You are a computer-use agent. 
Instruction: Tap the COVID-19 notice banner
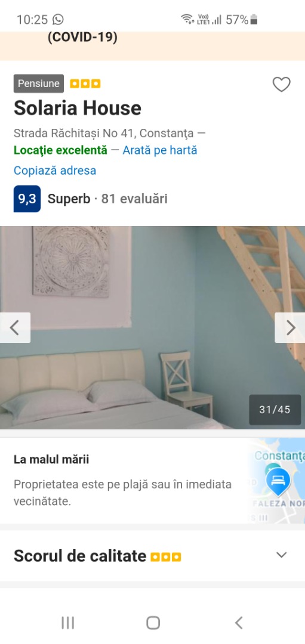[153, 45]
